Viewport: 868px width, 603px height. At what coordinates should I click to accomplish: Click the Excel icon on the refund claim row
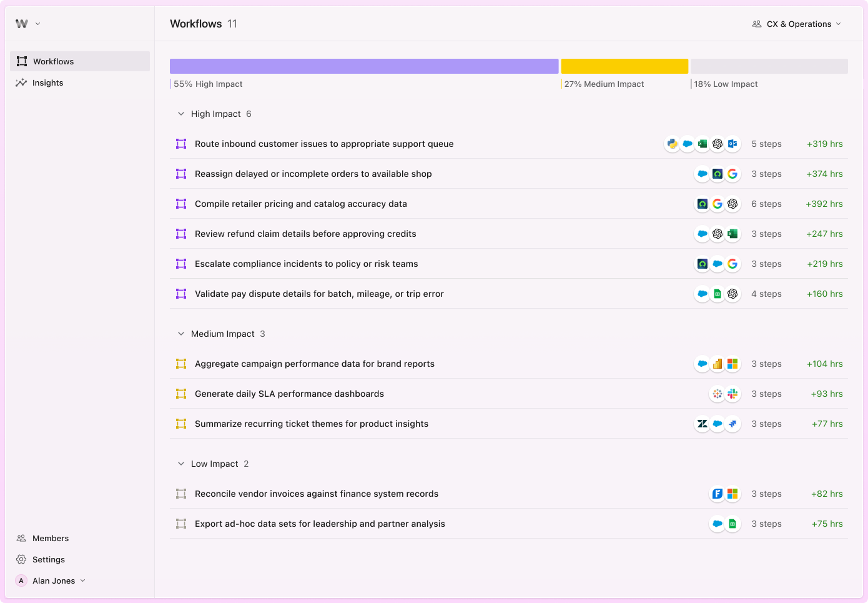click(x=733, y=234)
